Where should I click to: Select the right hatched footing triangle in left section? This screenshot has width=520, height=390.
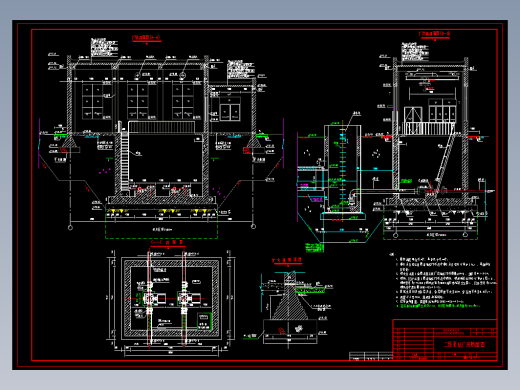pyautogui.click(x=254, y=141)
